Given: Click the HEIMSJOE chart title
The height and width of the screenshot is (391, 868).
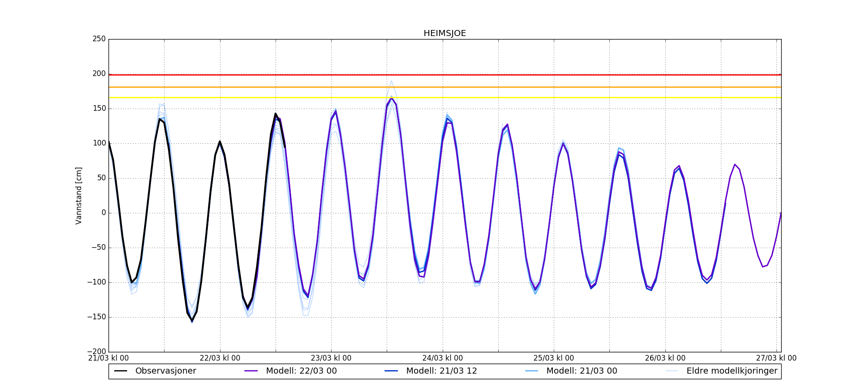Looking at the screenshot, I should click(444, 33).
